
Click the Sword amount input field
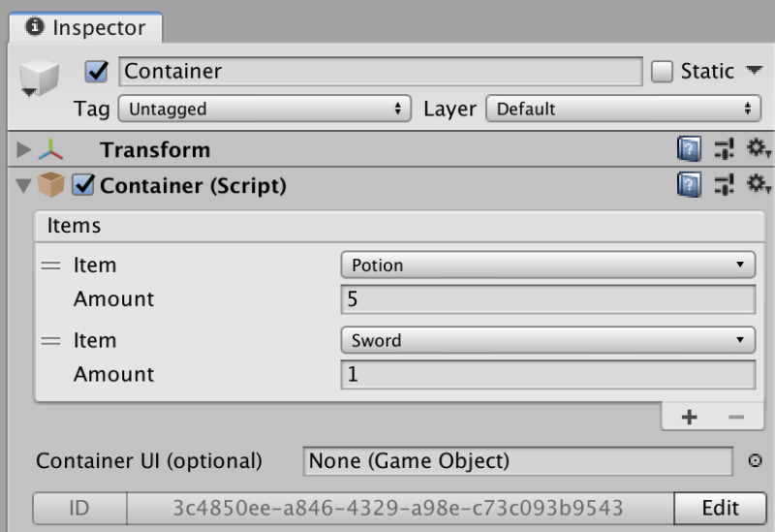[x=548, y=374]
